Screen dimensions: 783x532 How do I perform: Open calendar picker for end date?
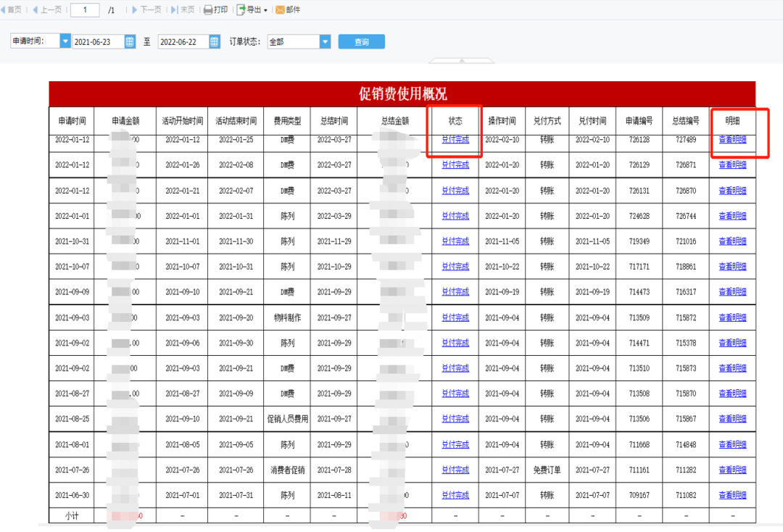[x=215, y=42]
